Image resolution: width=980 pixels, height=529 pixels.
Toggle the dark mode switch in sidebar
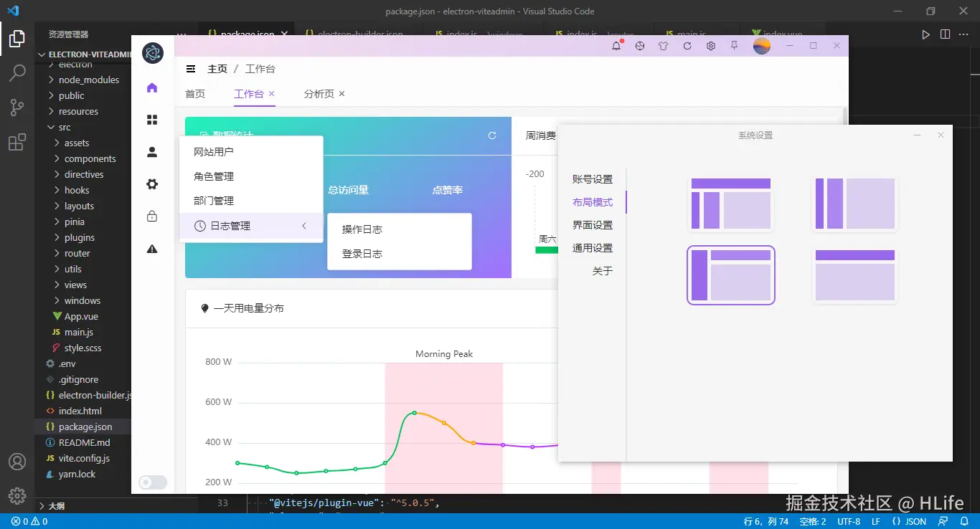click(x=153, y=482)
